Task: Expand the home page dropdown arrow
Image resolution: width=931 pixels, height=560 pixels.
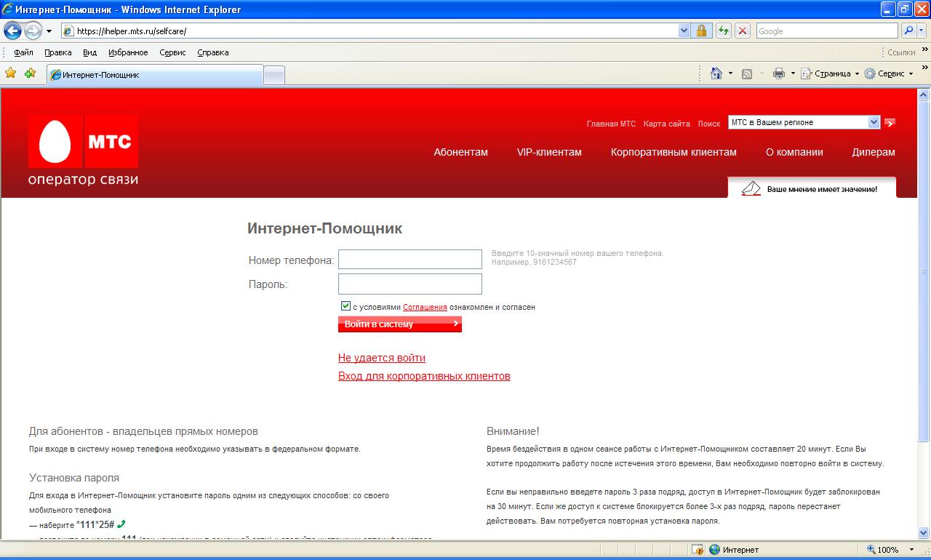Action: click(730, 73)
